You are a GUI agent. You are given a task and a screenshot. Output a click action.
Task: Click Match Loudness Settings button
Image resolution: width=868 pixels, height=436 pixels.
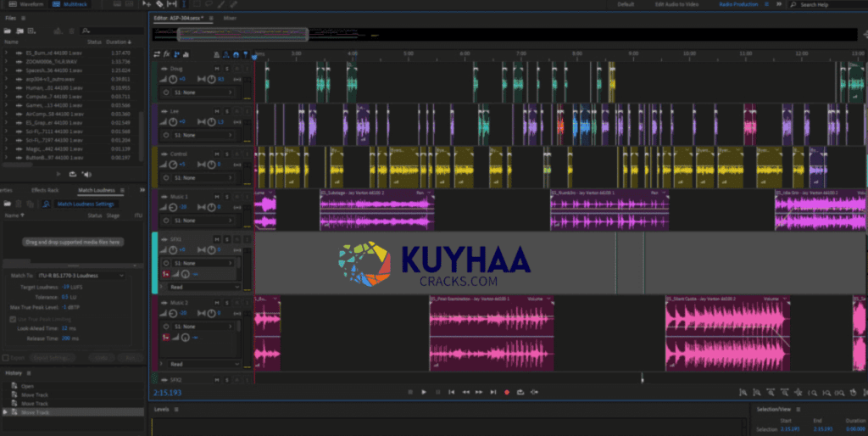click(x=86, y=204)
